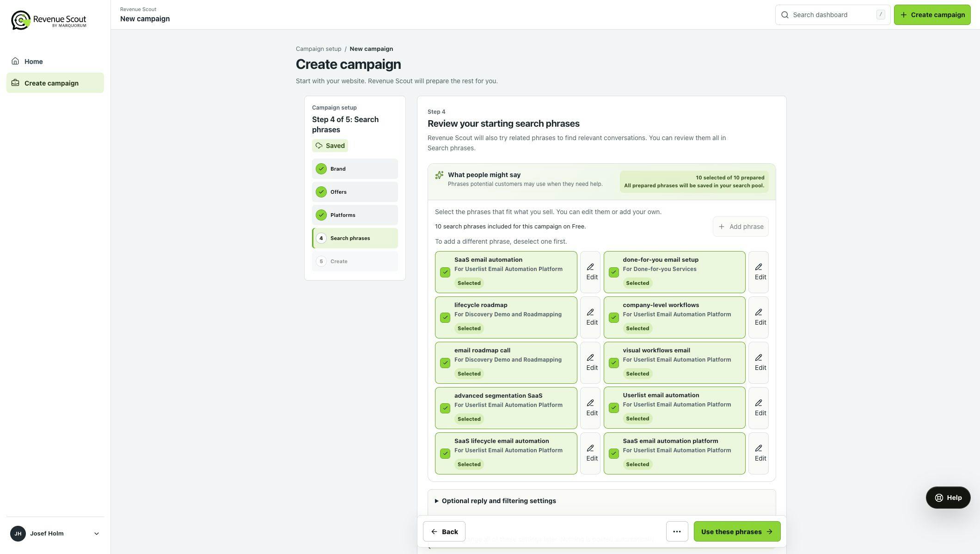Click Use these phrases button
This screenshot has height=554, width=980.
coord(737,531)
